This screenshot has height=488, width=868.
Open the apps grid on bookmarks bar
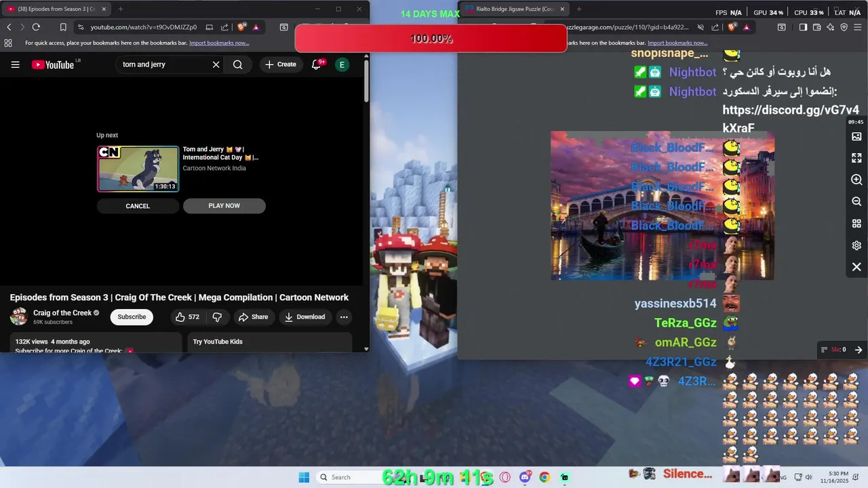coord(8,43)
